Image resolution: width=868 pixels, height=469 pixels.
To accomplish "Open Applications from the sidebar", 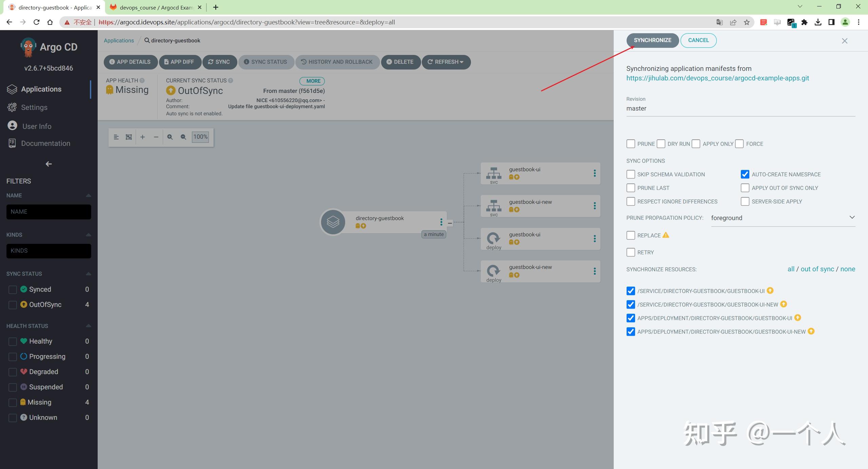I will [41, 89].
